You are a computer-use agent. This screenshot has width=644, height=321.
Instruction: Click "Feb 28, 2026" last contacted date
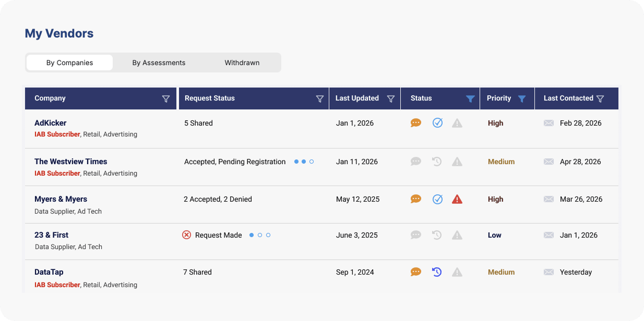click(581, 124)
